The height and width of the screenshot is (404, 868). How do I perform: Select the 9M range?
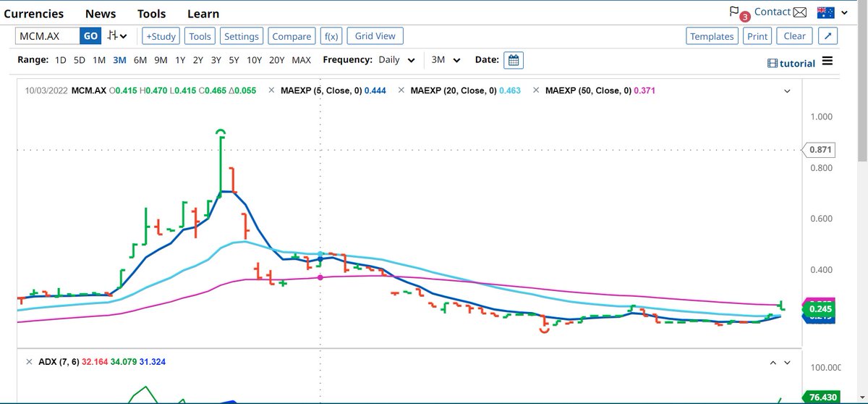(x=161, y=60)
